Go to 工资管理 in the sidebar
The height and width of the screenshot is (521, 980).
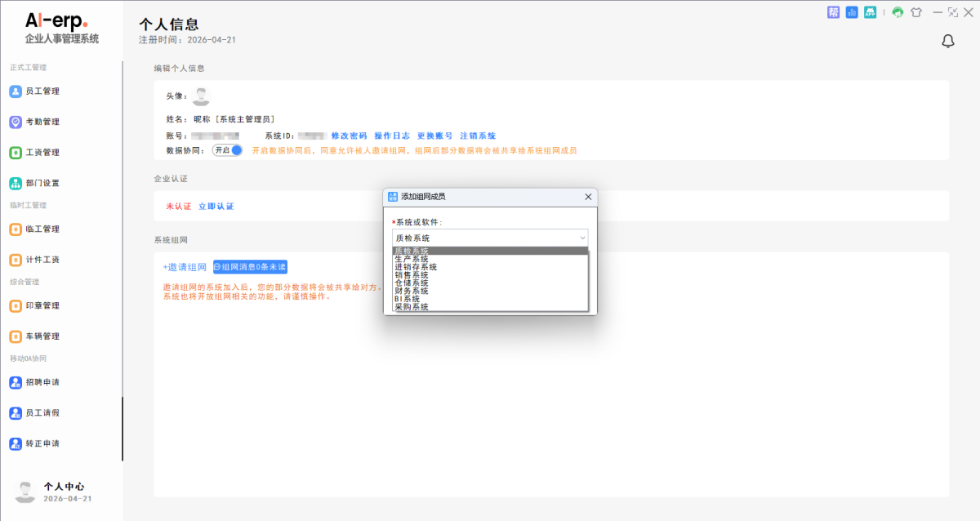(42, 153)
